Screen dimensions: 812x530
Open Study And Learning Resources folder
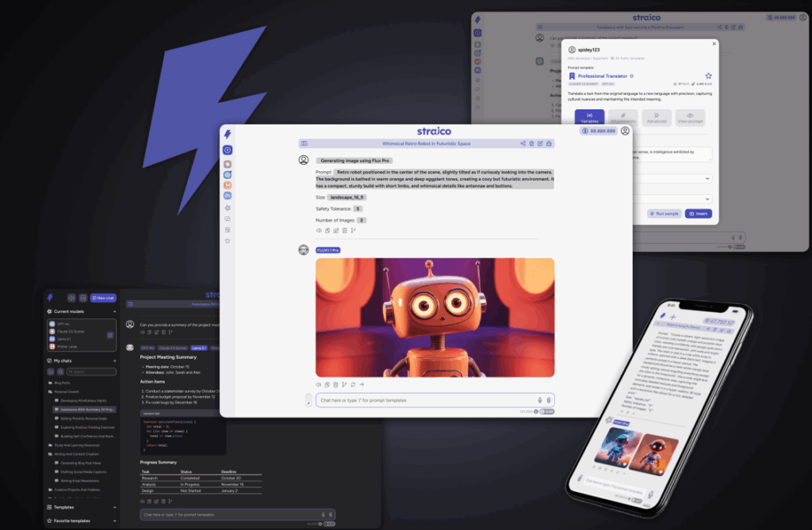[x=74, y=445]
